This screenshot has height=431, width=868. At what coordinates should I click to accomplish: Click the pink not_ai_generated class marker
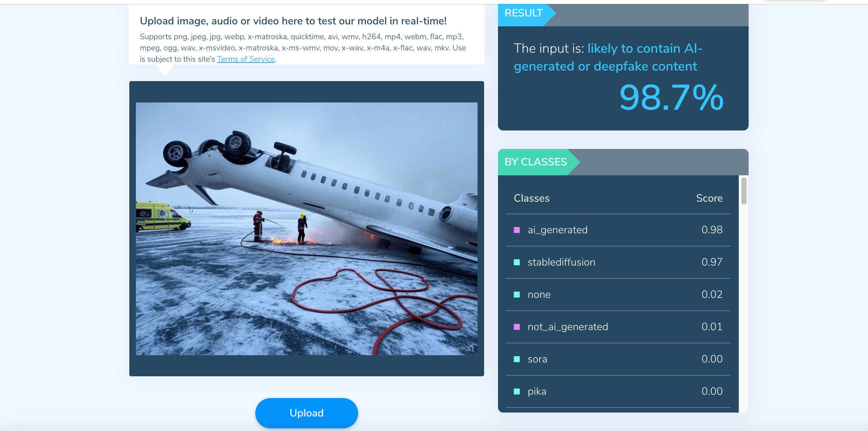click(x=516, y=327)
